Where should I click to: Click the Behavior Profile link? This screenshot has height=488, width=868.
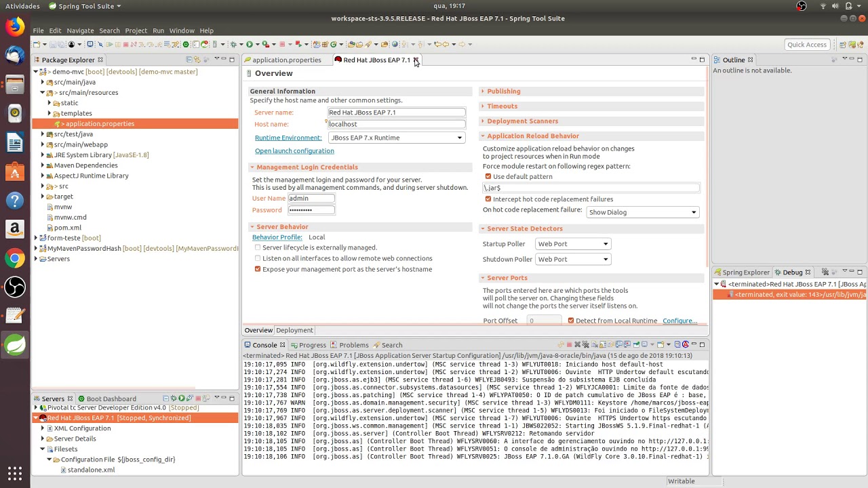coord(277,237)
